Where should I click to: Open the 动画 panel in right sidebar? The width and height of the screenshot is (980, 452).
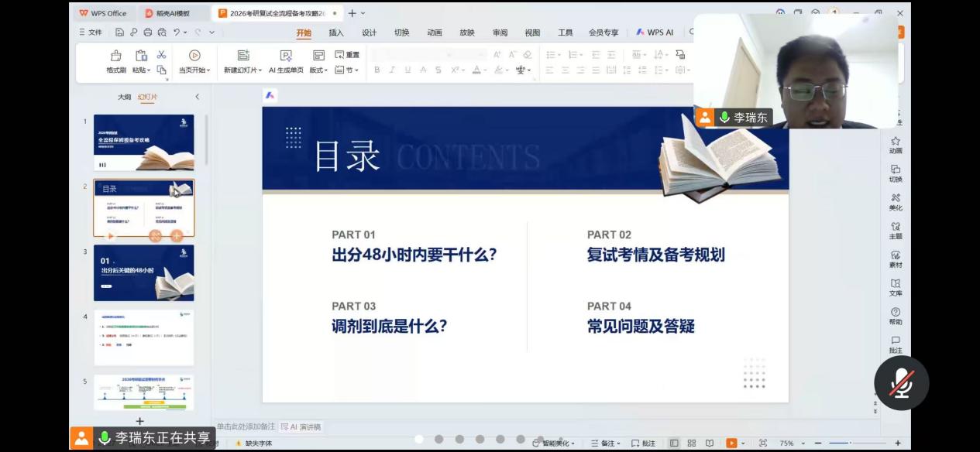pos(896,146)
